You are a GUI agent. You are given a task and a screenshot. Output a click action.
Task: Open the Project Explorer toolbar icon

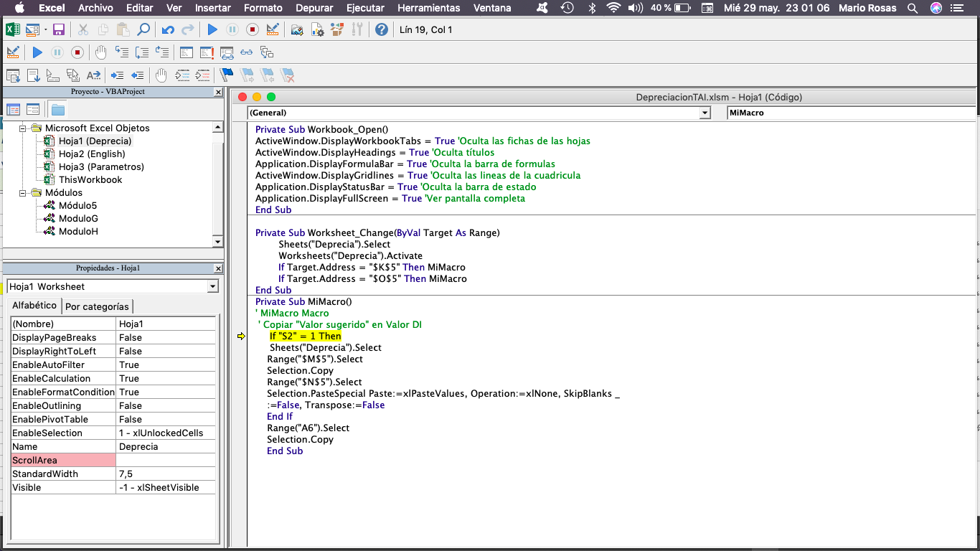(x=297, y=29)
